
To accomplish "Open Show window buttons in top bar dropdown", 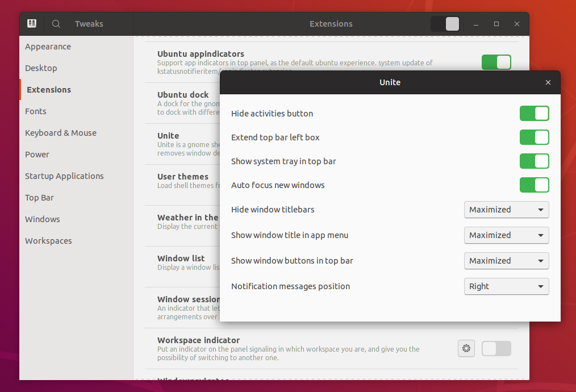I will [506, 261].
